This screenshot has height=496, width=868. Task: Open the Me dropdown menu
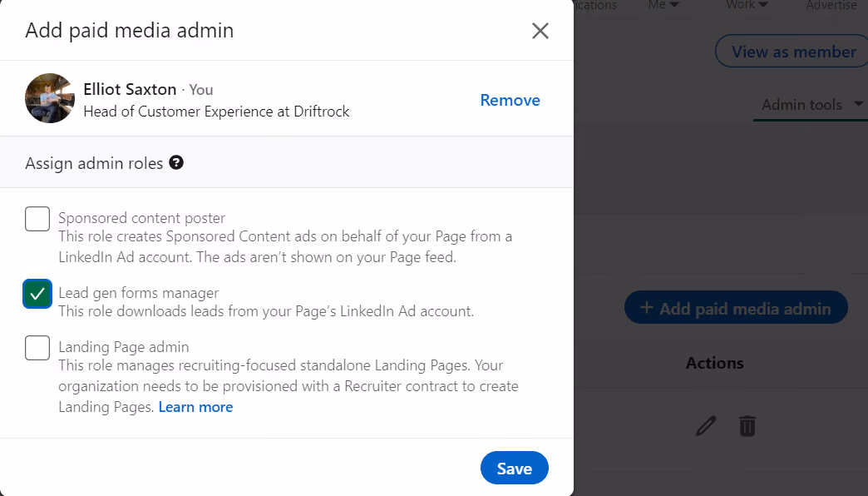coord(663,5)
